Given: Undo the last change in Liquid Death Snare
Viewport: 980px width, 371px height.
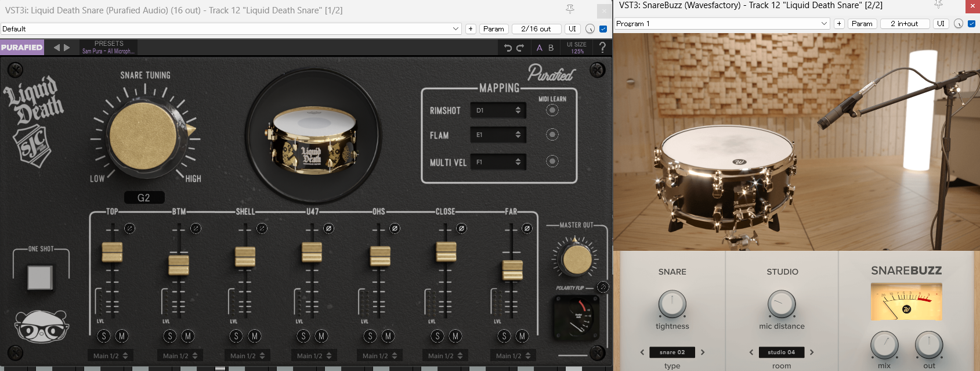Looking at the screenshot, I should point(508,48).
